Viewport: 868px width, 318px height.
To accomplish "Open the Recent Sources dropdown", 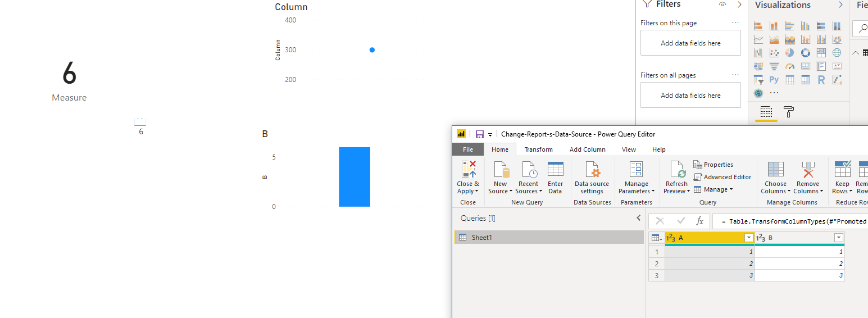I will [528, 178].
